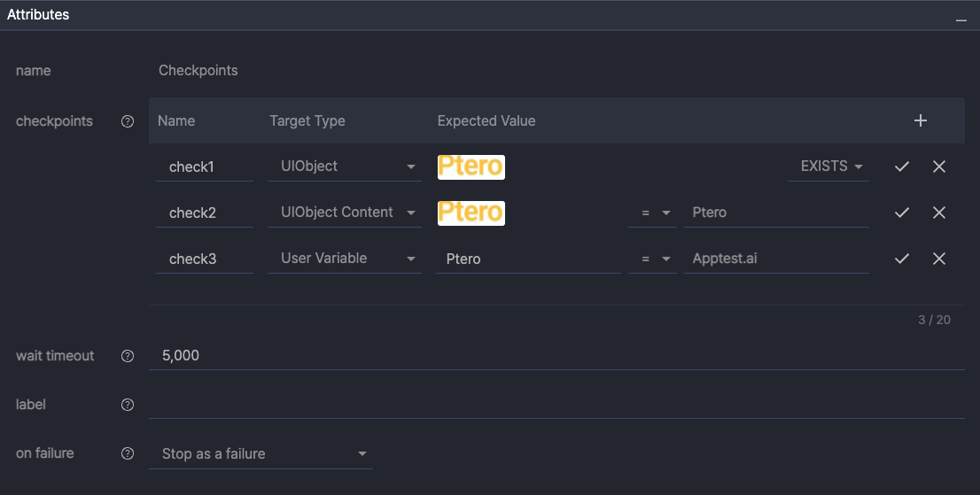The width and height of the screenshot is (980, 495).
Task: Show help for on failure option
Action: pos(128,453)
